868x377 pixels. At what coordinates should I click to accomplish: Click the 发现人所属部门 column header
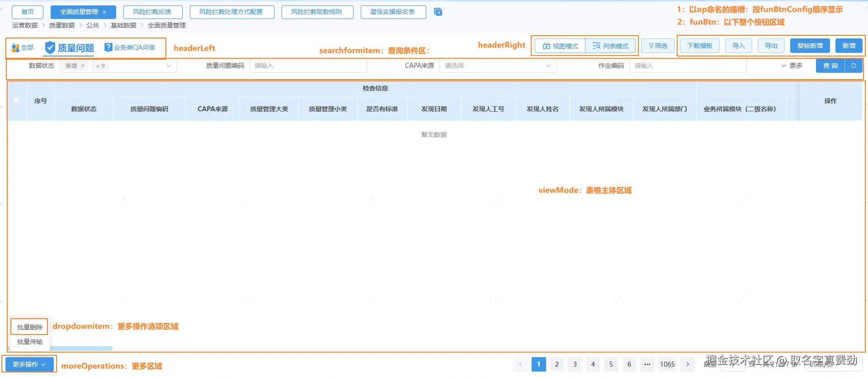click(x=665, y=109)
